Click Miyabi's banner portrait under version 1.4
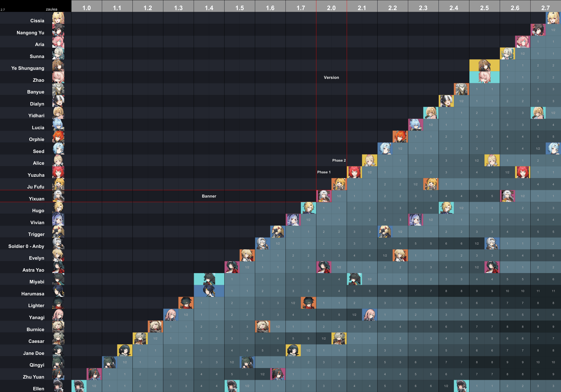This screenshot has width=561, height=392. click(209, 279)
